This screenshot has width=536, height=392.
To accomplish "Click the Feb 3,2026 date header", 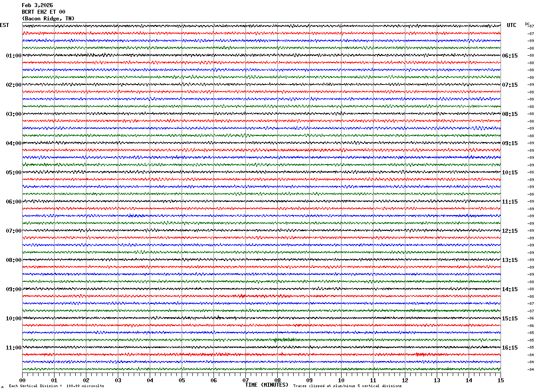I will pos(37,5).
